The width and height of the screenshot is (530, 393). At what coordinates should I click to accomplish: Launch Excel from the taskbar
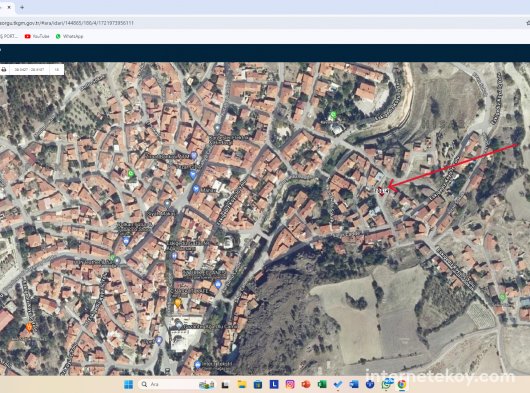tap(322, 384)
